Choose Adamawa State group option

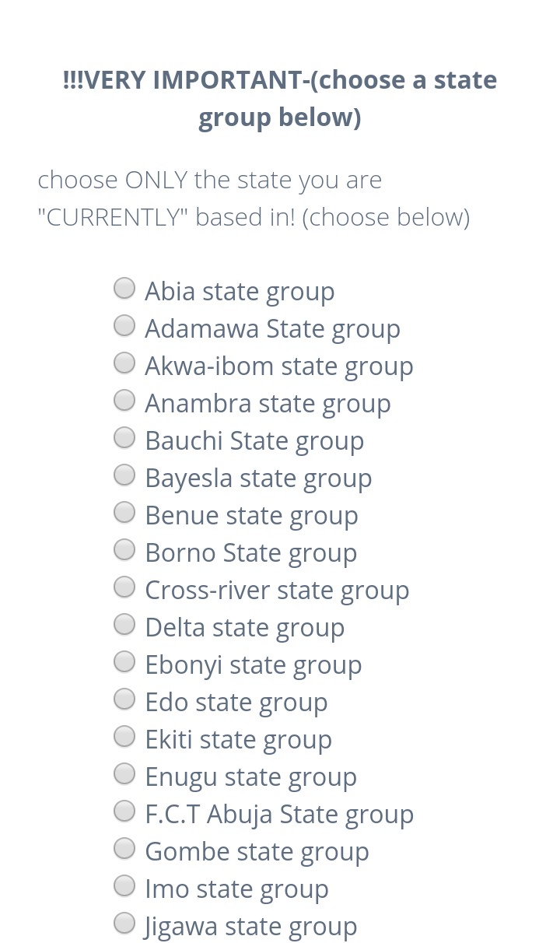pyautogui.click(x=124, y=326)
